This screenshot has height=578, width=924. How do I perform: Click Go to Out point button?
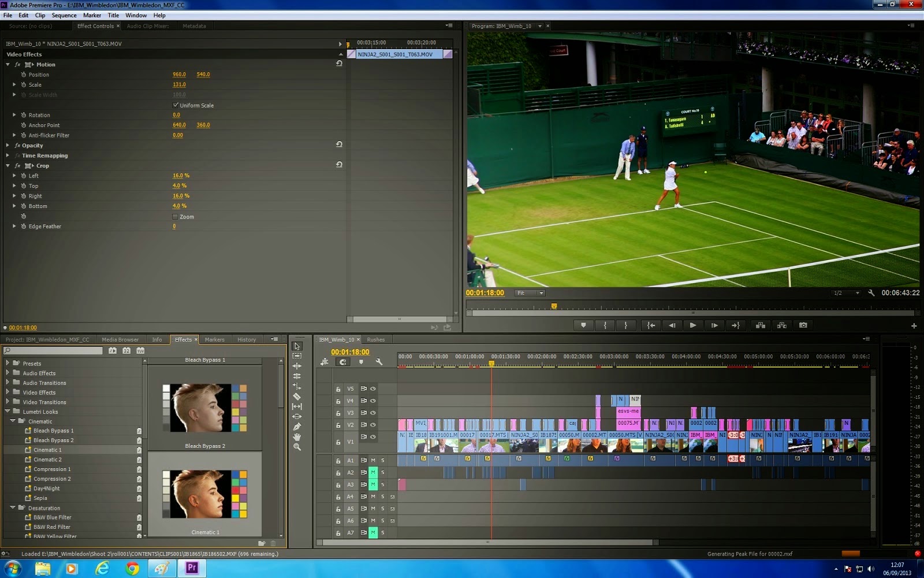pos(736,325)
